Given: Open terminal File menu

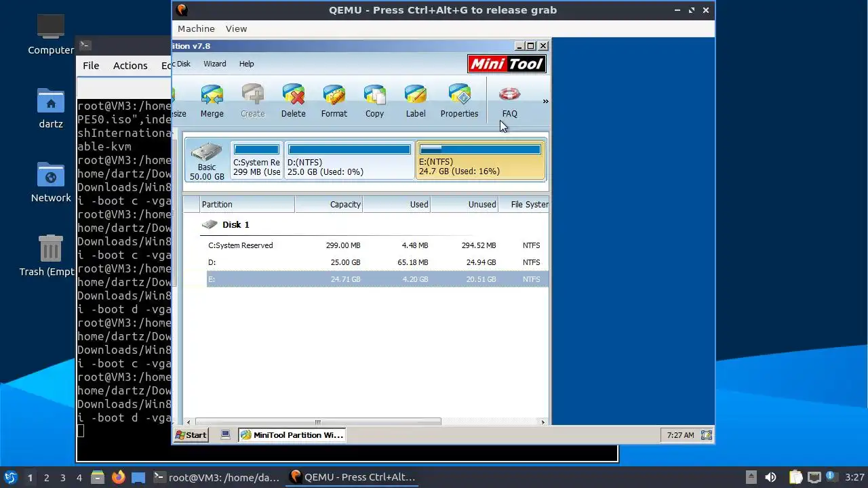Looking at the screenshot, I should [91, 66].
